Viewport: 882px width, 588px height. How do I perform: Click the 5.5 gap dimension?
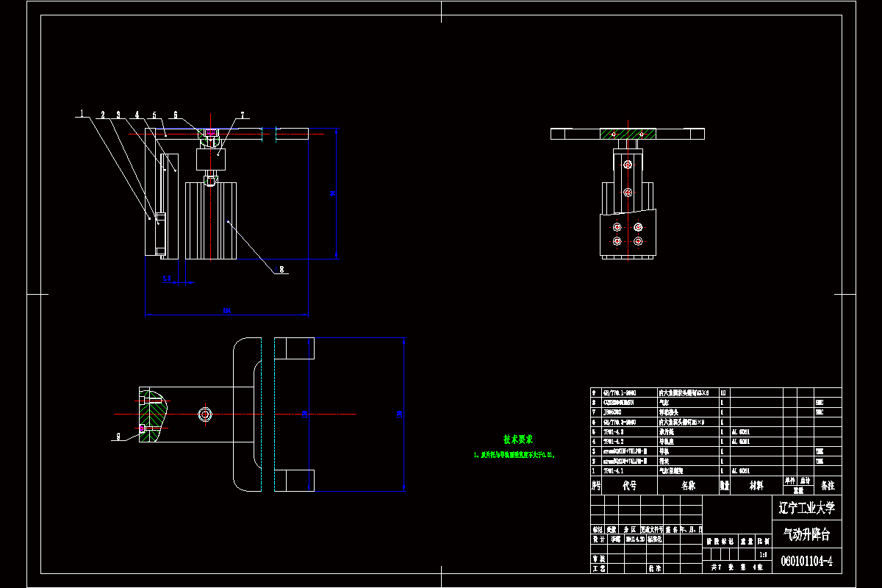(x=167, y=279)
